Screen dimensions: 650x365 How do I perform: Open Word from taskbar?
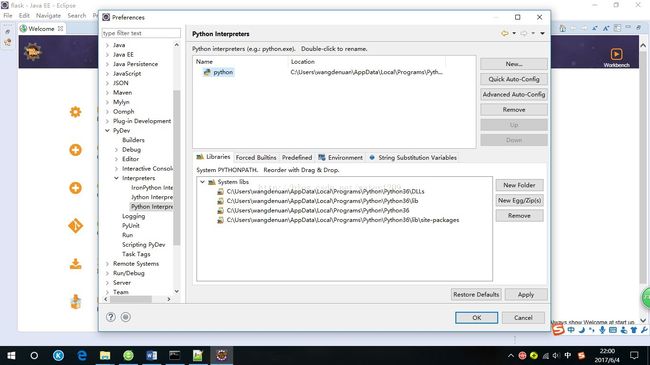(x=152, y=355)
